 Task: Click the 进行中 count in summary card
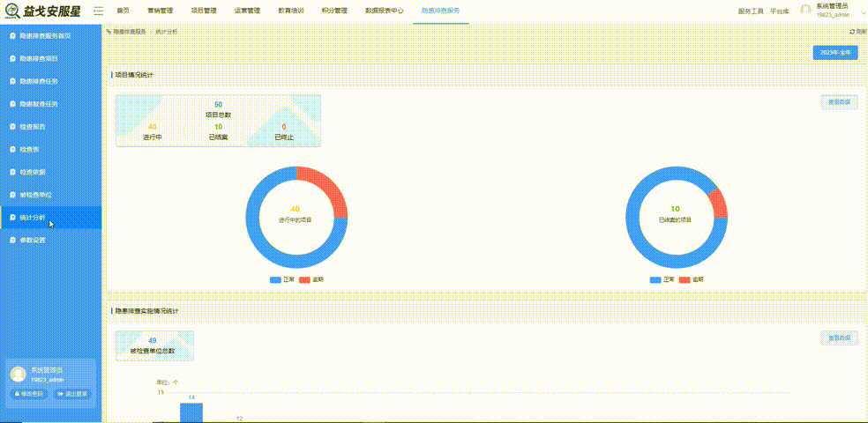point(153,127)
